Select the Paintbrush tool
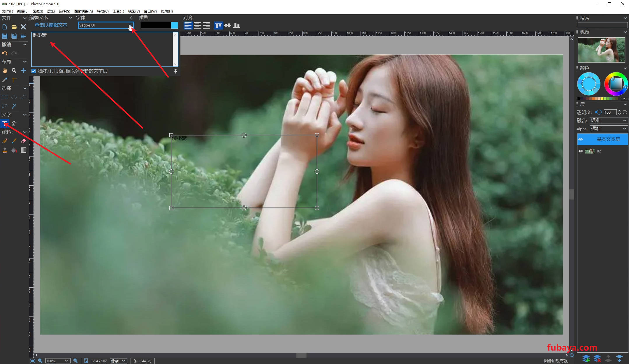The image size is (629, 364). click(14, 141)
